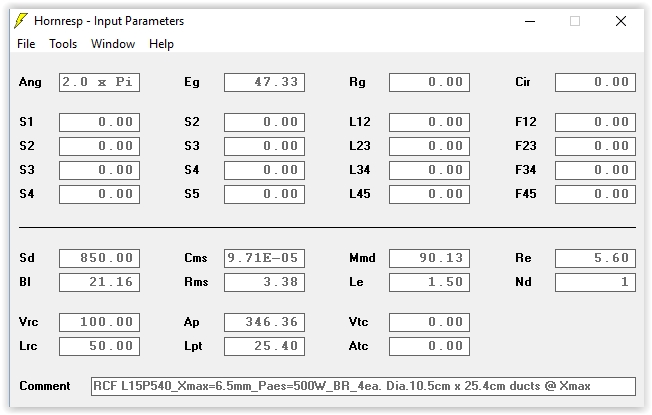The height and width of the screenshot is (415, 652).
Task: Select the Cms field with 9.71E-05
Action: tap(264, 258)
